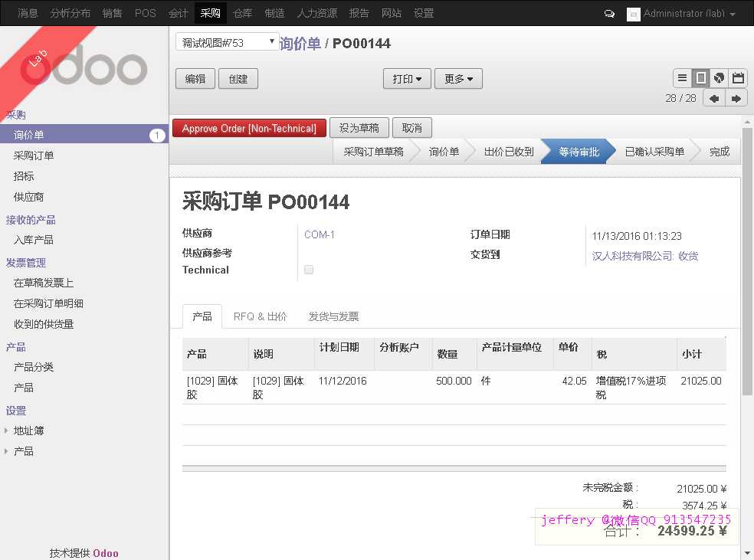754x560 pixels.
Task: Click the Odoo logo
Action: (x=84, y=67)
